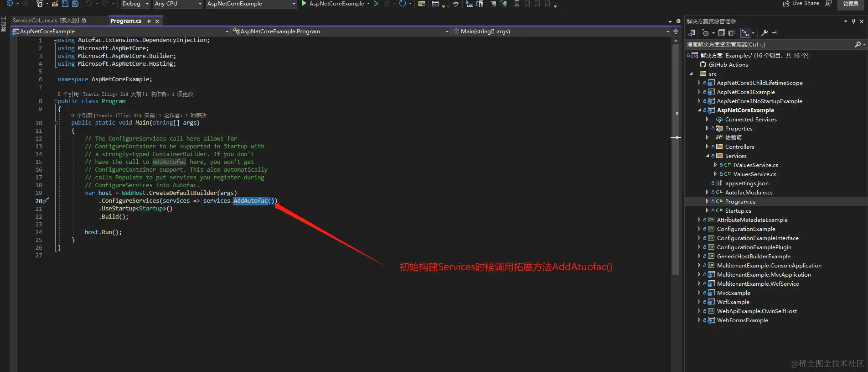Open the AspNetCoreExample project navigation dropdown
This screenshot has width=868, height=372.
(120, 31)
